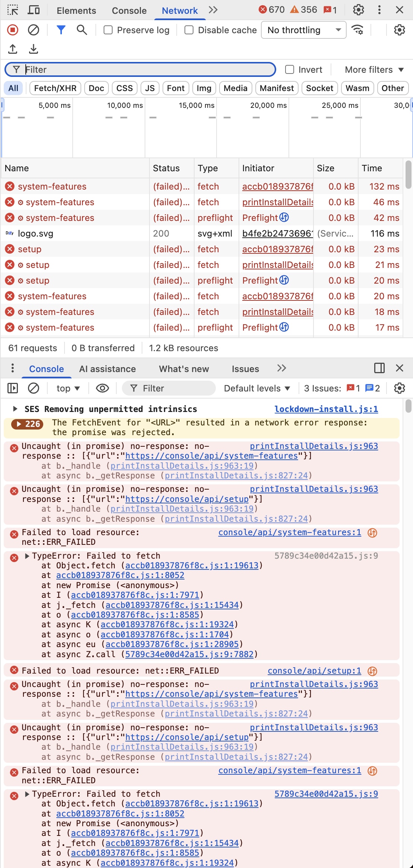
Task: Open the DevTools three-dot customize menu
Action: pos(379,10)
